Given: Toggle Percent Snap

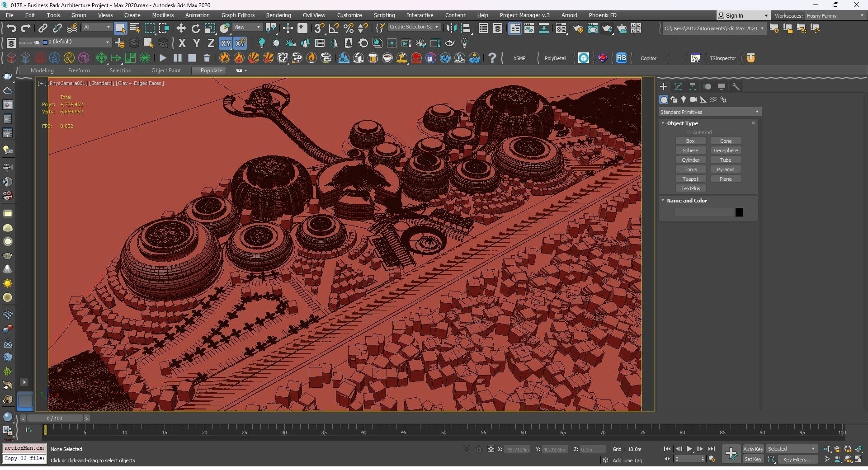Looking at the screenshot, I should [349, 28].
